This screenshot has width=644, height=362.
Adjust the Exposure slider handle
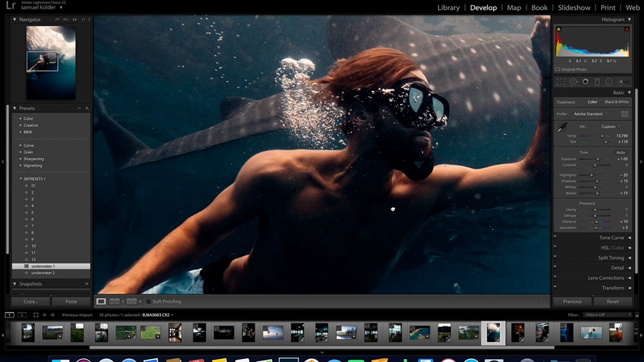pos(597,159)
